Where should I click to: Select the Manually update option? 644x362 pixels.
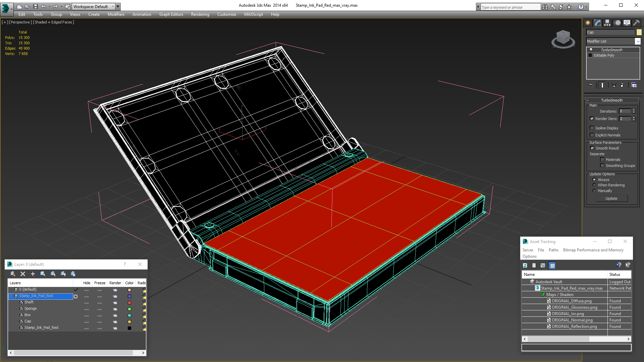(x=594, y=191)
